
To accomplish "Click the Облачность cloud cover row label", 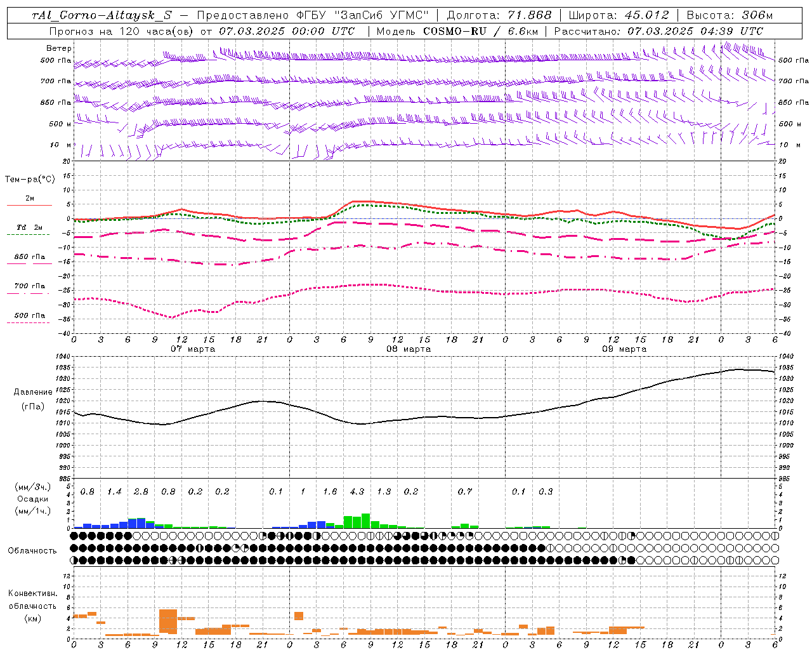I will coord(32,551).
